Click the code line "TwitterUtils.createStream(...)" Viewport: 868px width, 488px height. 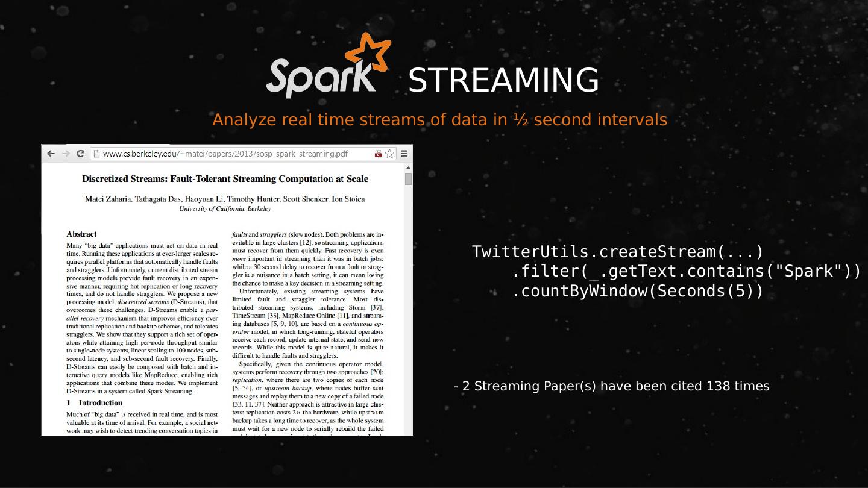pos(618,251)
